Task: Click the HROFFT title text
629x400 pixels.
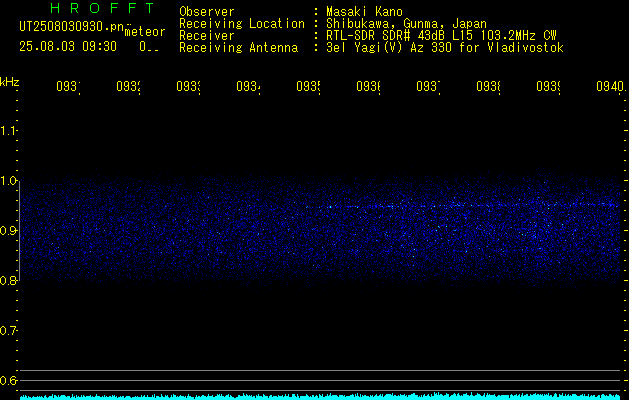Action: click(102, 8)
